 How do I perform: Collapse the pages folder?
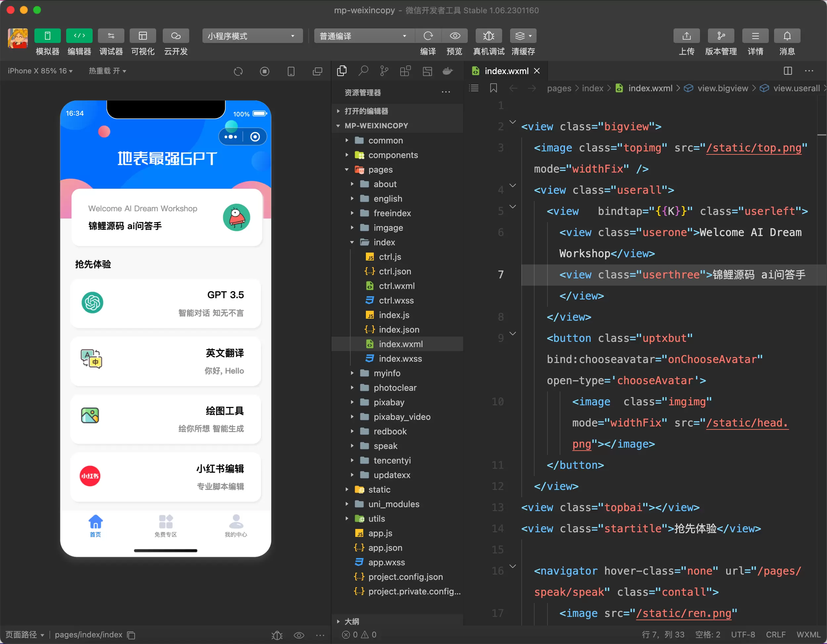tap(397, 170)
